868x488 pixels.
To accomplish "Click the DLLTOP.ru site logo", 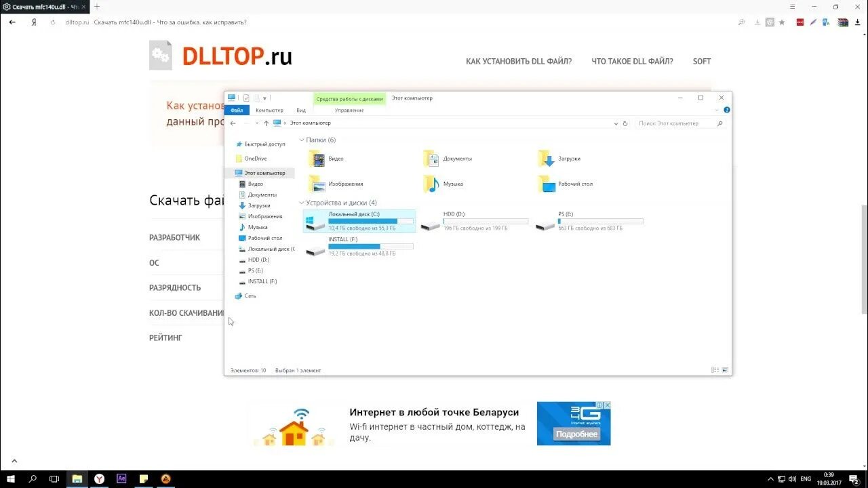I will coord(221,56).
